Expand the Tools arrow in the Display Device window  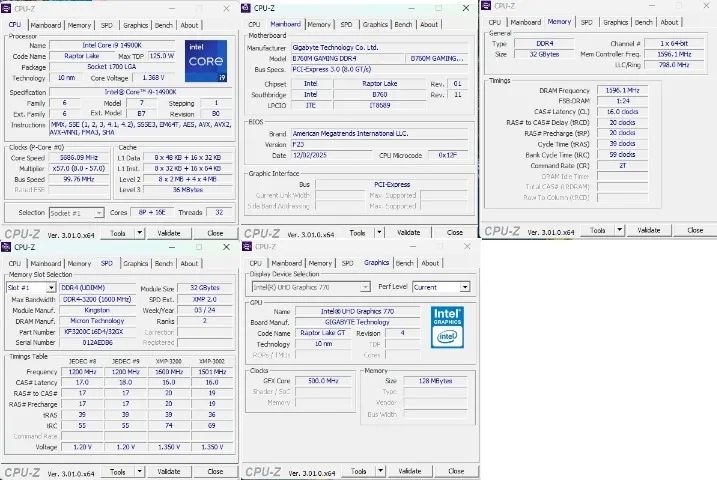pos(380,471)
